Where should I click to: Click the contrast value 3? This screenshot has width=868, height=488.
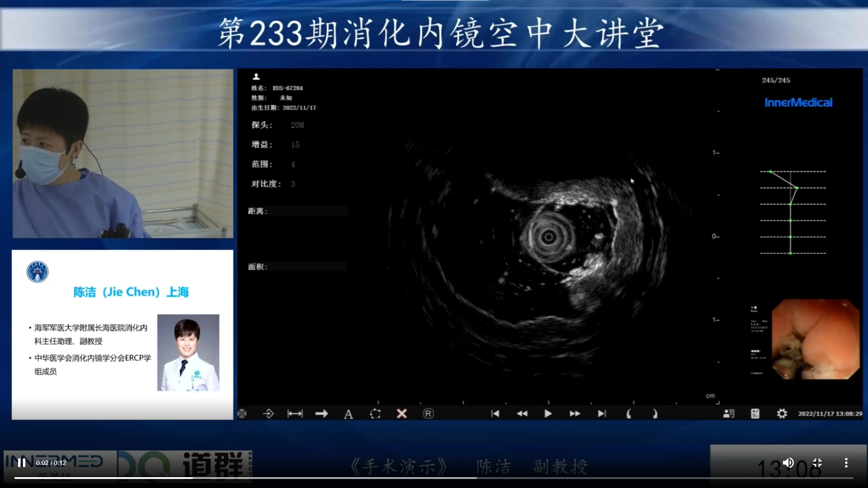(x=292, y=184)
